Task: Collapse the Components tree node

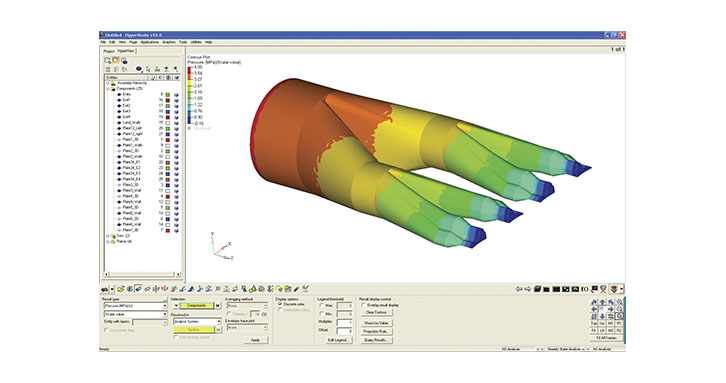Action: pyautogui.click(x=108, y=88)
